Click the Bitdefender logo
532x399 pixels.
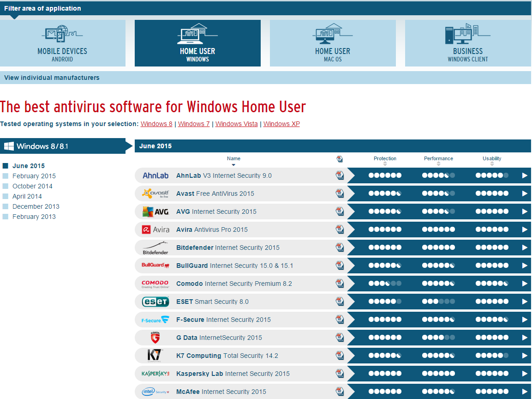pyautogui.click(x=155, y=248)
